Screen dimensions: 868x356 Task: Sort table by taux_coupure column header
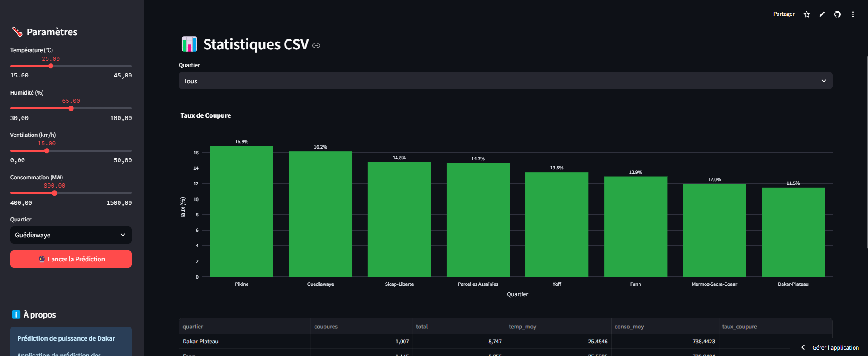click(739, 327)
